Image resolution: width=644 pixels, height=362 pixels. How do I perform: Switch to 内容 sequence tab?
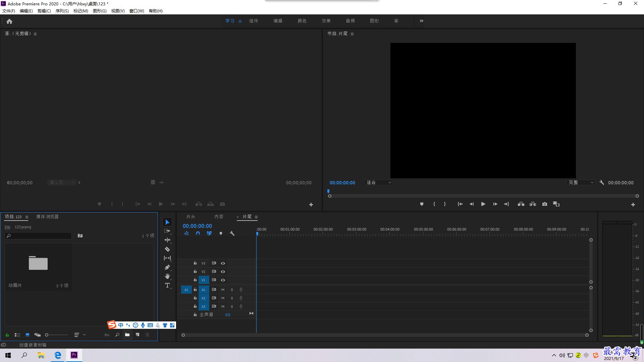pyautogui.click(x=219, y=217)
